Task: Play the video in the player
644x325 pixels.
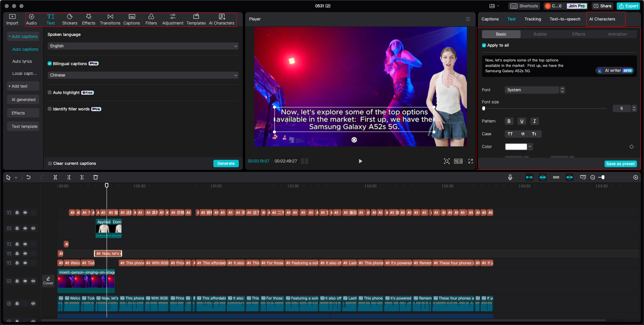Action: (360, 161)
